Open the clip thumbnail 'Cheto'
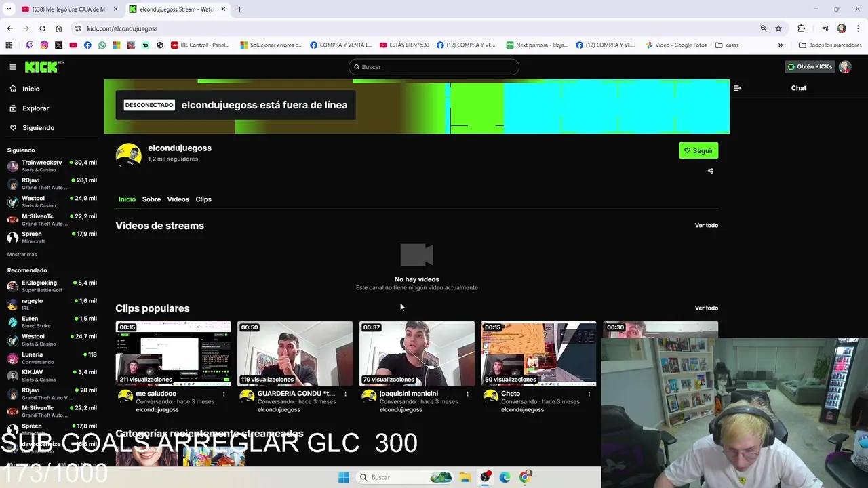Image resolution: width=868 pixels, height=488 pixels. (538, 353)
